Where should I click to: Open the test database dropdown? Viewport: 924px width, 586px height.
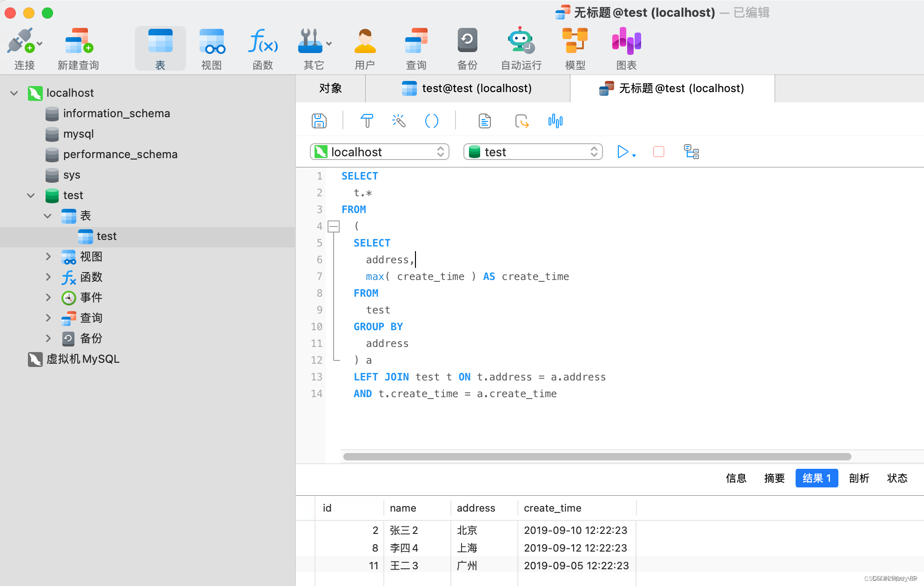pyautogui.click(x=533, y=152)
